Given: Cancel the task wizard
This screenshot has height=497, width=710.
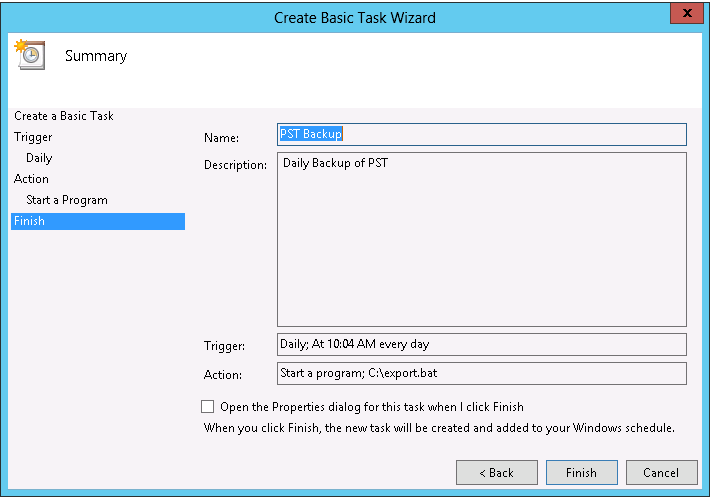Looking at the screenshot, I should click(x=662, y=473).
